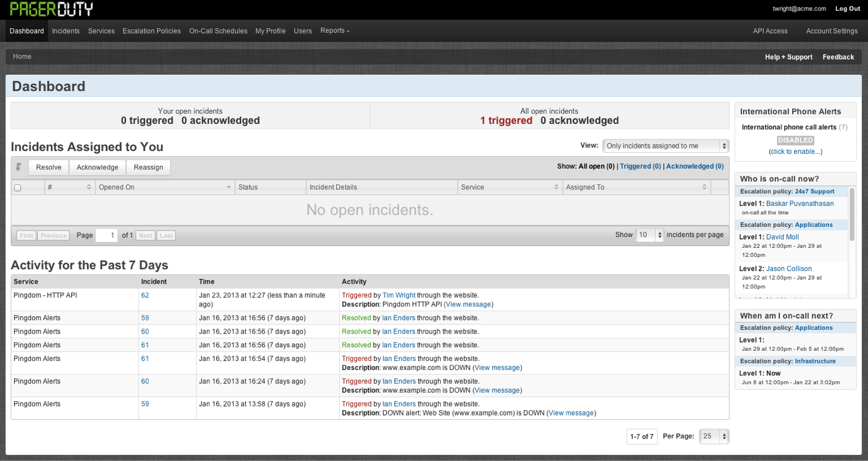868x461 pixels.
Task: Open the Opened On column filter arrow
Action: click(228, 187)
